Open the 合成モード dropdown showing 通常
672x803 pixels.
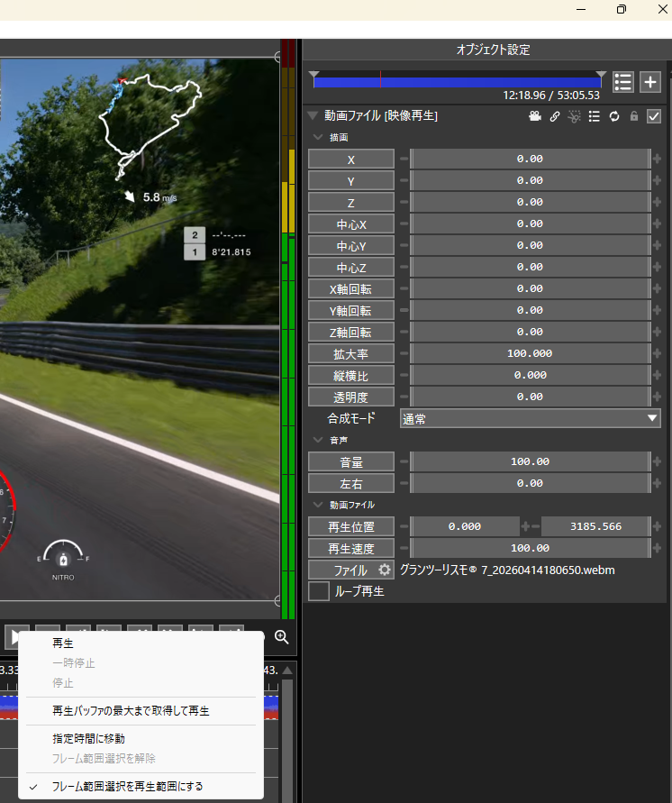(530, 418)
